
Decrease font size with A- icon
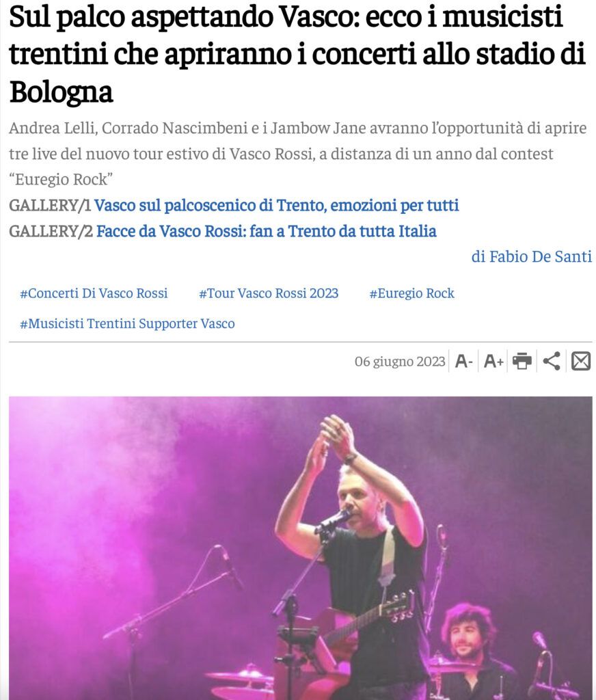(x=464, y=361)
